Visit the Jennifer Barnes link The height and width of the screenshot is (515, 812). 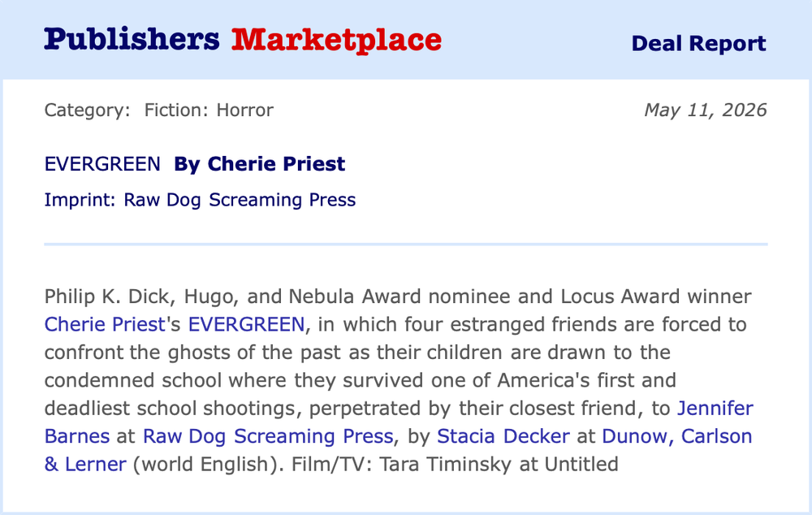(x=715, y=409)
